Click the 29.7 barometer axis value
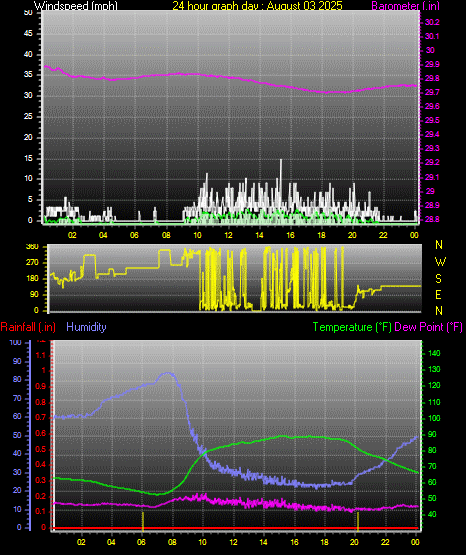Screen dimensions: 466x555 pos(432,92)
